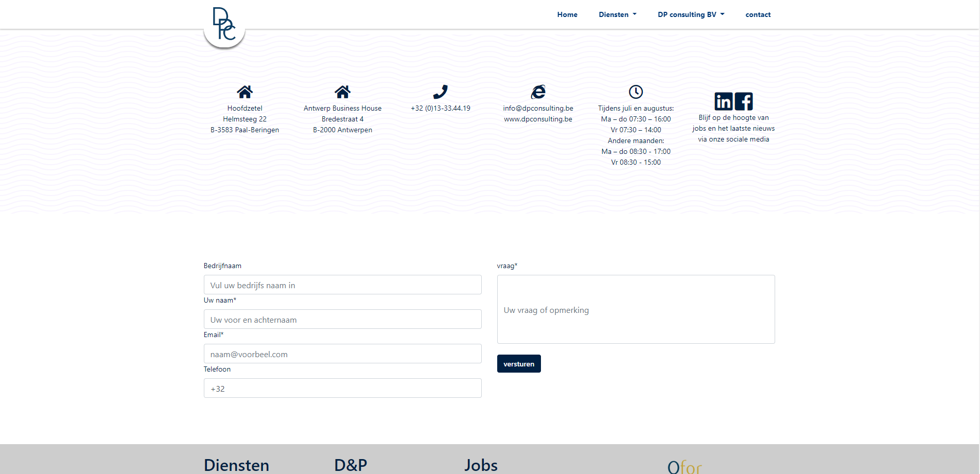Screen dimensions: 980x474
Task: Click the phone number +32 (0)13-33.44.19
Action: click(441, 108)
